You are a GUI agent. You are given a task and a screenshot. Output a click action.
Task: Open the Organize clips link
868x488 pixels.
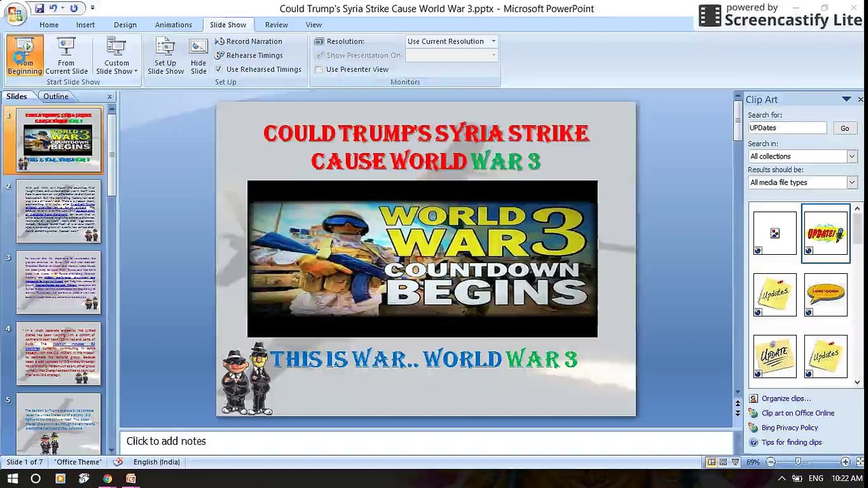point(786,399)
